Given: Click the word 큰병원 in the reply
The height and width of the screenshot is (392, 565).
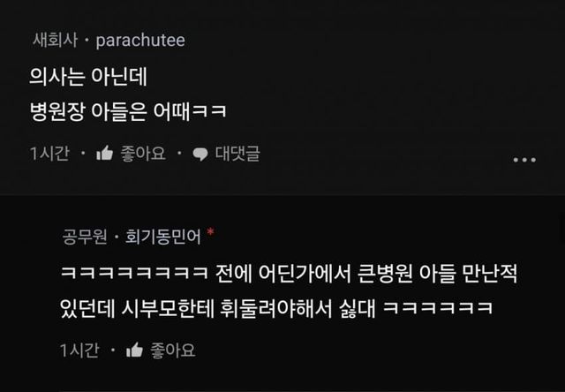Looking at the screenshot, I should click(x=385, y=274).
